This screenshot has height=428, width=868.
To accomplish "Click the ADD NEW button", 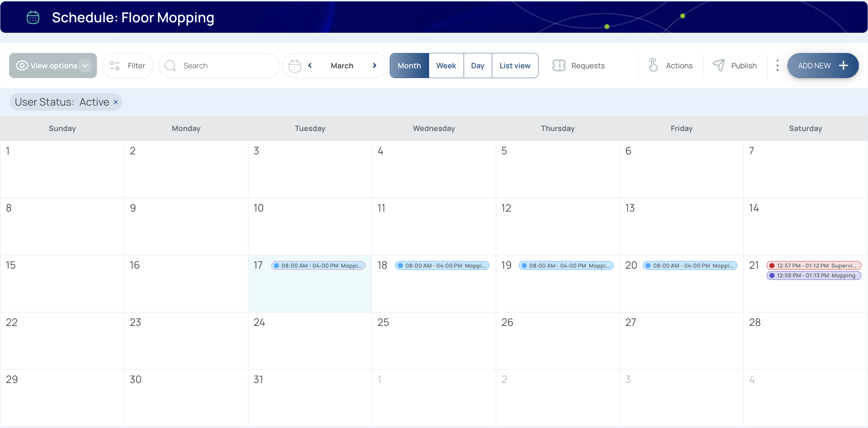I will 823,66.
